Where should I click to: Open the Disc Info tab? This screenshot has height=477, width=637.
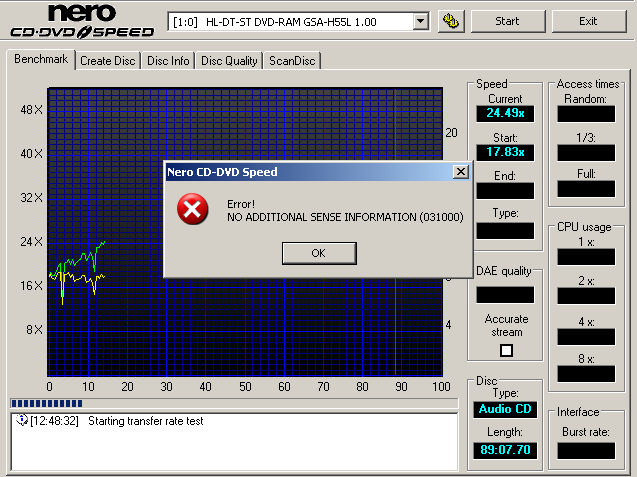click(168, 61)
